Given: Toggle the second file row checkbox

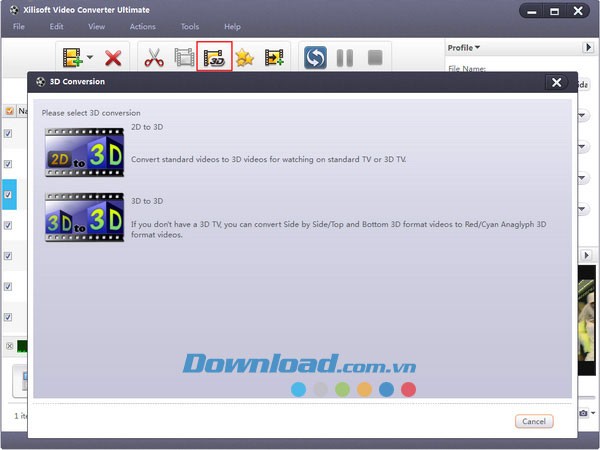Looking at the screenshot, I should pos(8,164).
